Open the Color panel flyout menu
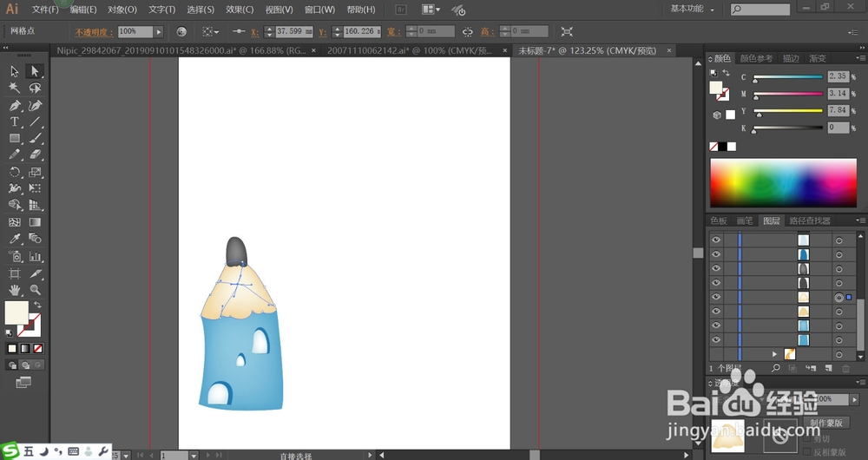This screenshot has width=868, height=460. pos(860,58)
